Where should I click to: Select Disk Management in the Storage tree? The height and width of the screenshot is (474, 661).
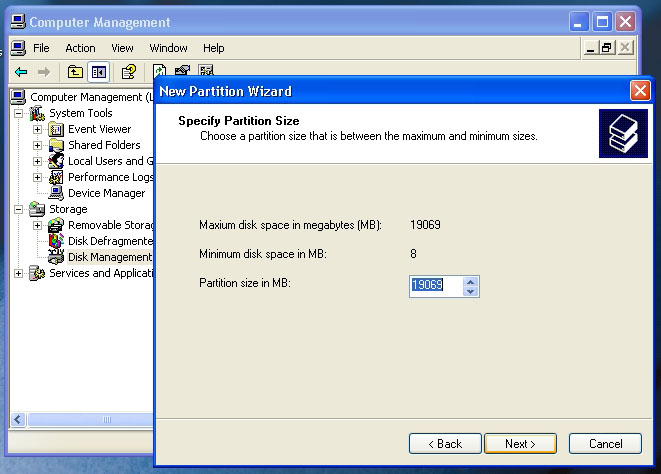110,257
